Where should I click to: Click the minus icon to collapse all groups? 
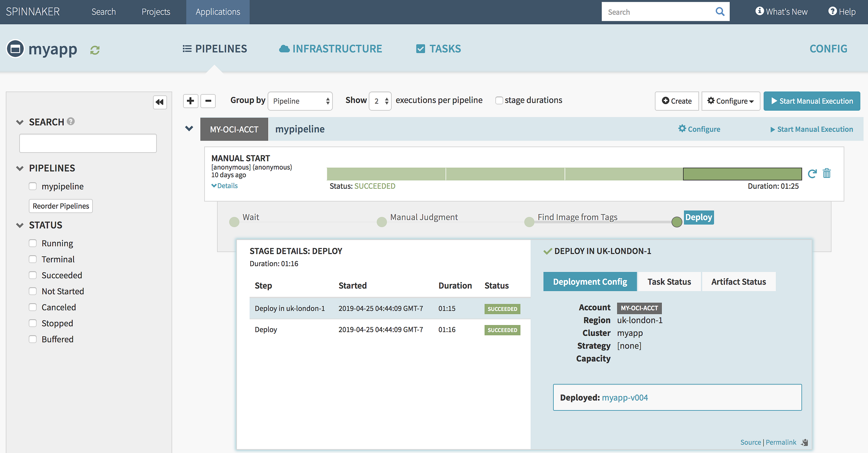point(208,101)
